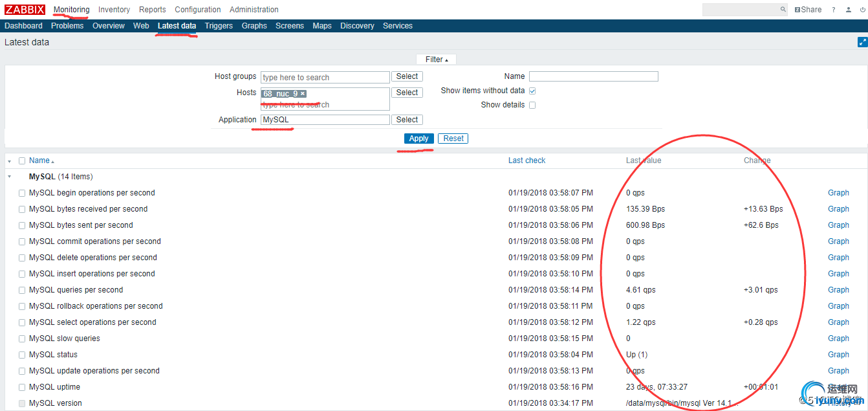Focus the Name filter field
The width and height of the screenshot is (868, 411).
(594, 76)
